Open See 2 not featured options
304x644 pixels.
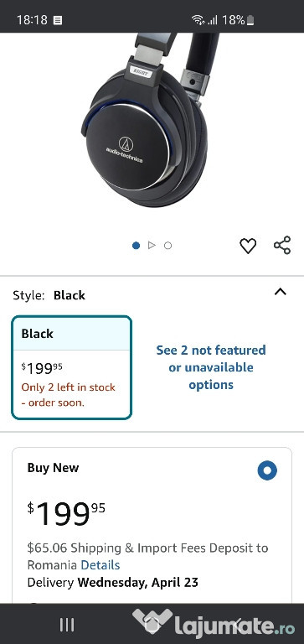pos(211,367)
